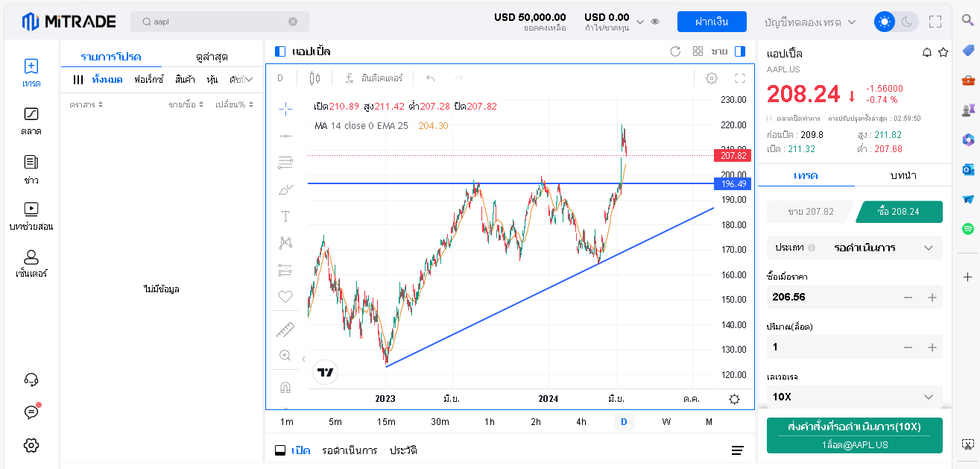The image size is (980, 469).
Task: Click the blue deposit button
Action: pos(711,22)
